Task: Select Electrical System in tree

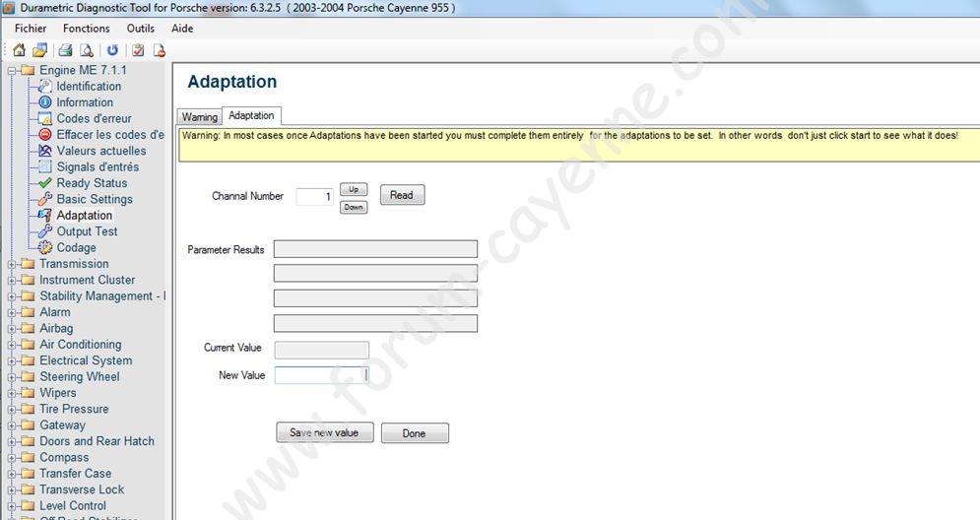Action: coord(86,360)
